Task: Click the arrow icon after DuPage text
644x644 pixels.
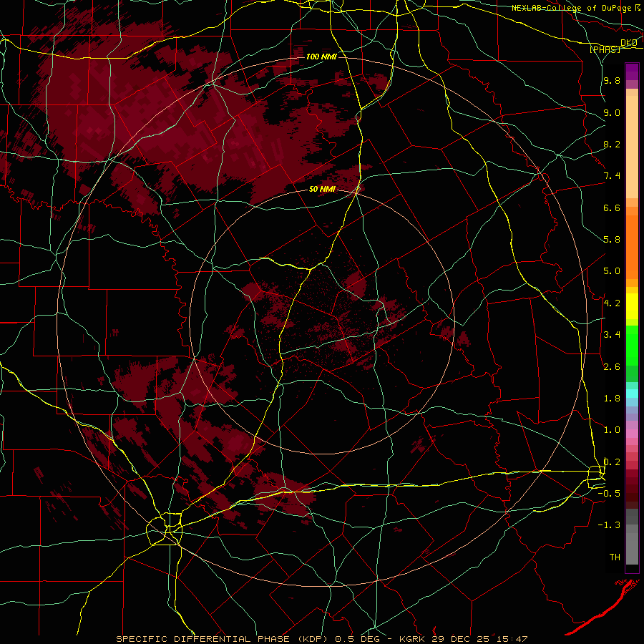Action: [638, 8]
